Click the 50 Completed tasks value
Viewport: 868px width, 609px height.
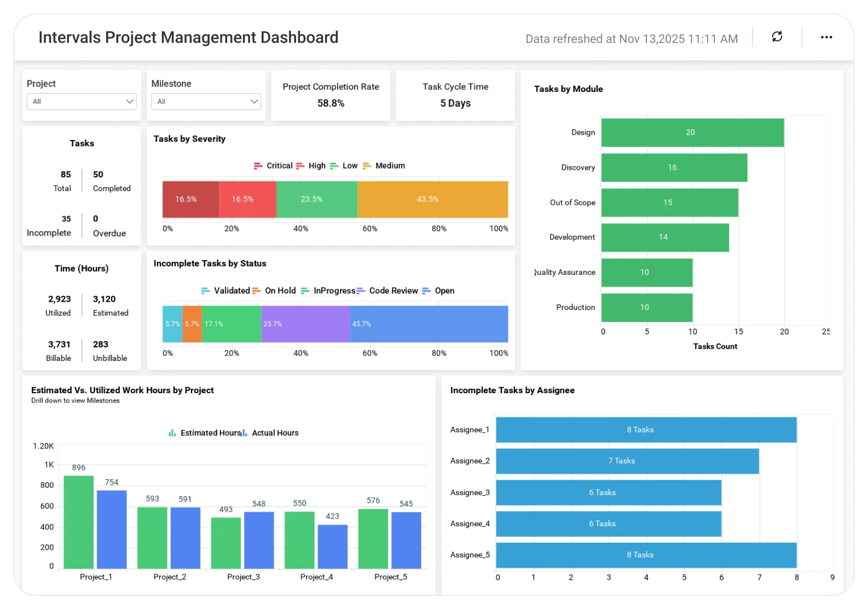coord(98,174)
